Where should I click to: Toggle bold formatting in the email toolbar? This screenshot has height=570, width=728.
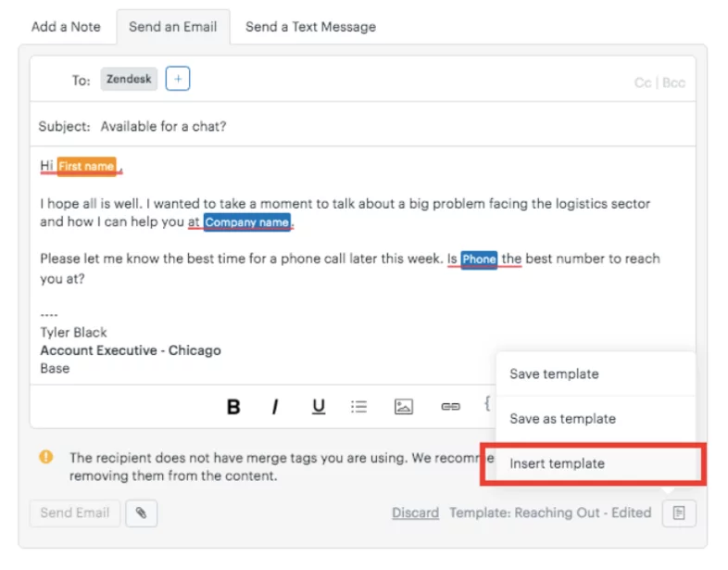233,407
